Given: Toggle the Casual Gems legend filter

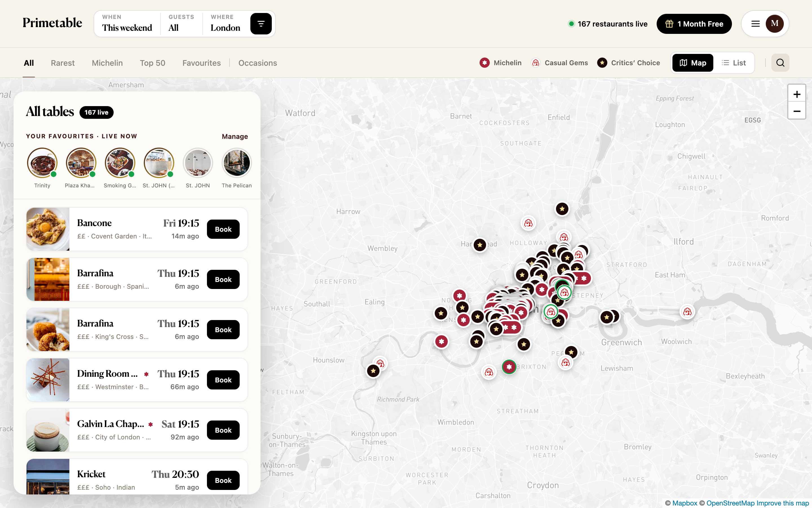Looking at the screenshot, I should click(559, 63).
